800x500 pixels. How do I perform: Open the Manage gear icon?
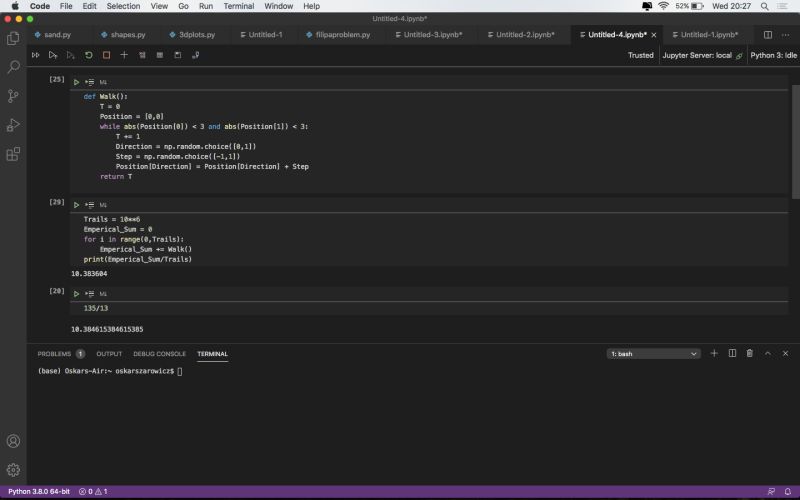(13, 469)
